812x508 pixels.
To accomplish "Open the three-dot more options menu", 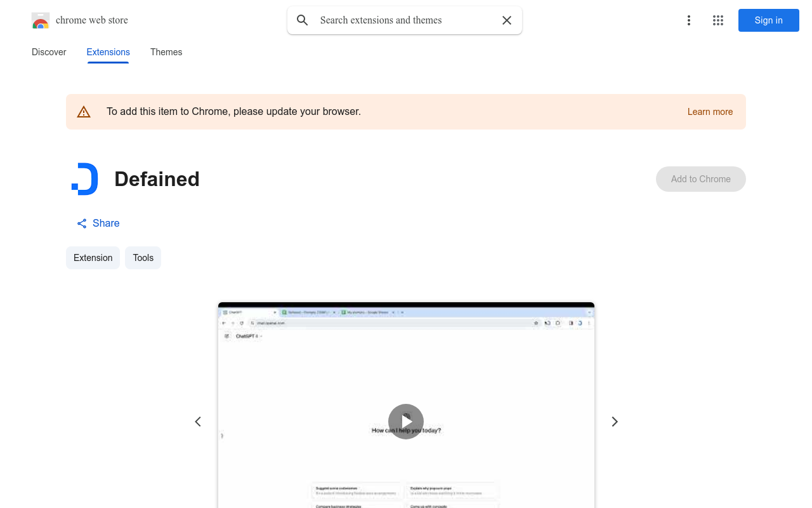I will tap(688, 20).
